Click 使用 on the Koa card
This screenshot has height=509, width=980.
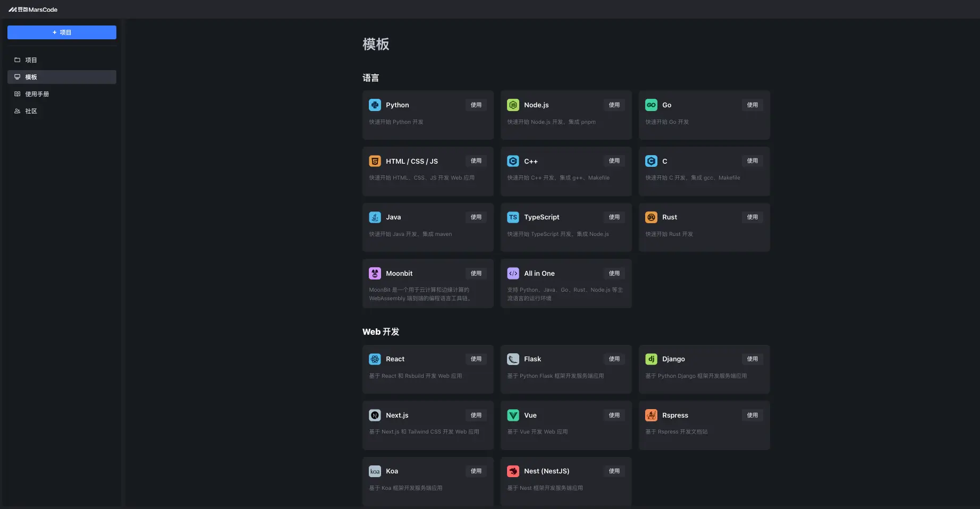tap(476, 471)
